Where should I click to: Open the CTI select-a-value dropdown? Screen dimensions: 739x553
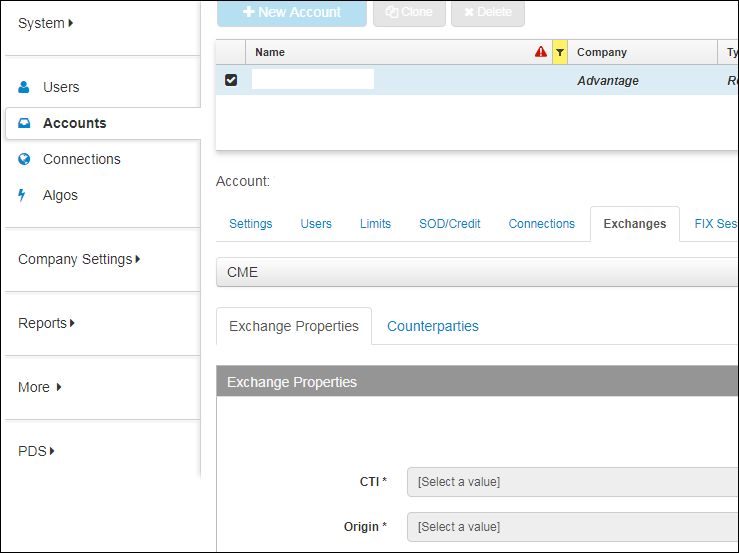tap(572, 482)
